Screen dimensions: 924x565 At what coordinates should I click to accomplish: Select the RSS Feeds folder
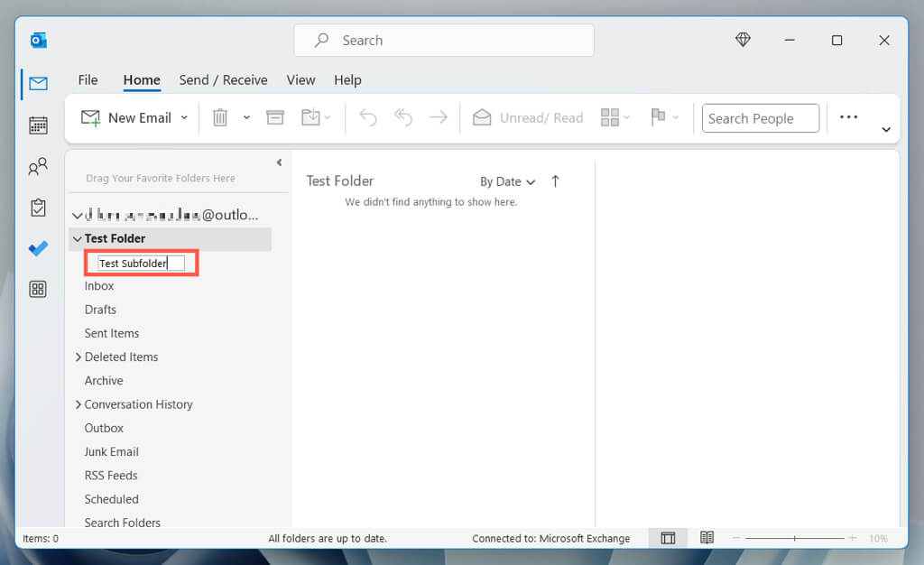(x=111, y=475)
